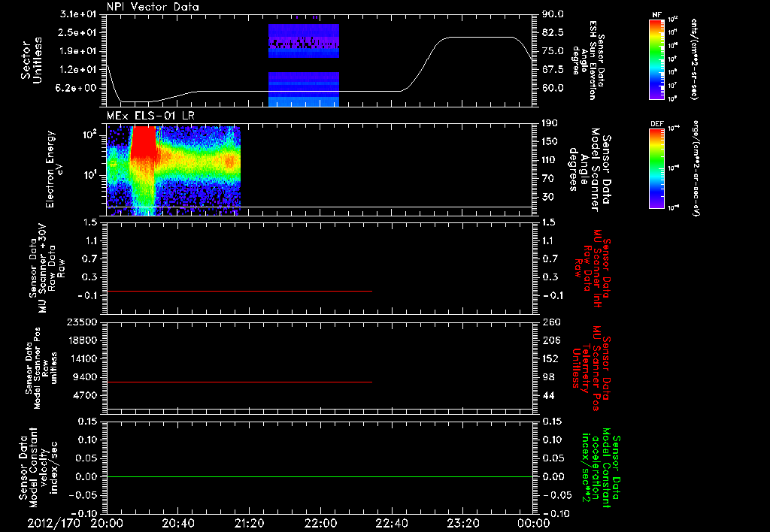Click the 22:00 time axis label
Screen dimensions: 770x532
[x=320, y=523]
